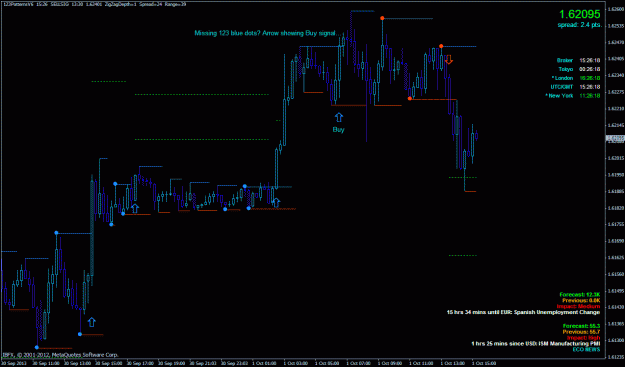Viewport: 625px width, 367px height.
Task: Click the indicator info text at chart's top-left
Action: (94, 4)
